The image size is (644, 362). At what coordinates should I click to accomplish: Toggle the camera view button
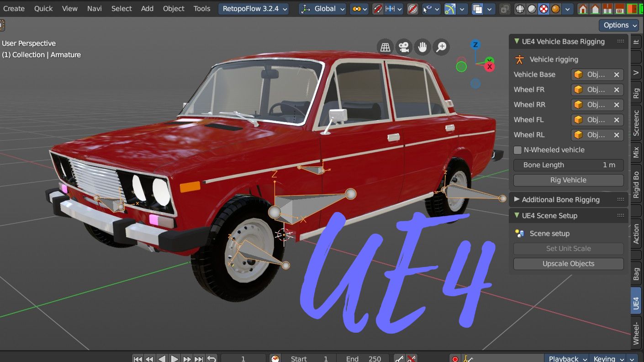[x=404, y=47]
